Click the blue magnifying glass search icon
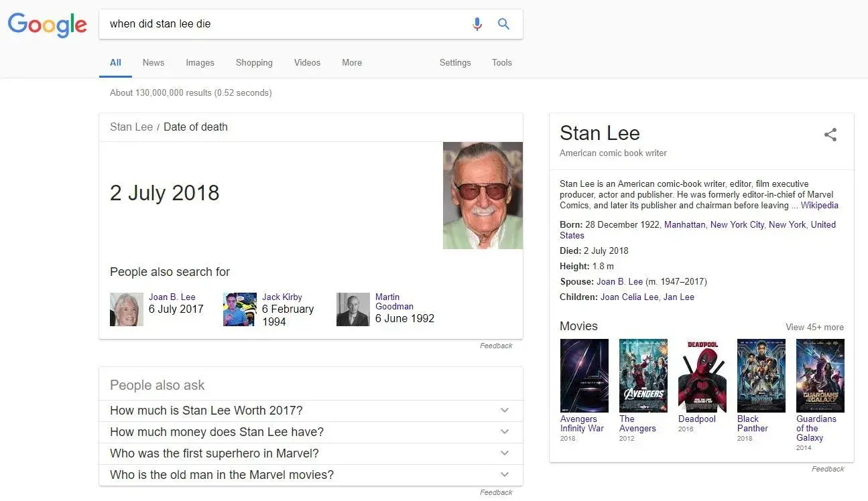Viewport: 868px width, 501px height. (503, 24)
